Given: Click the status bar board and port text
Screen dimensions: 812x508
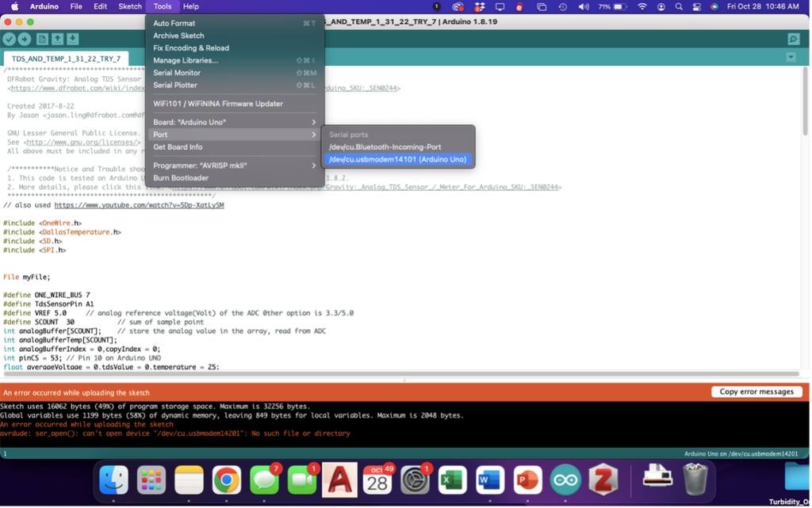Looking at the screenshot, I should coord(741,453).
